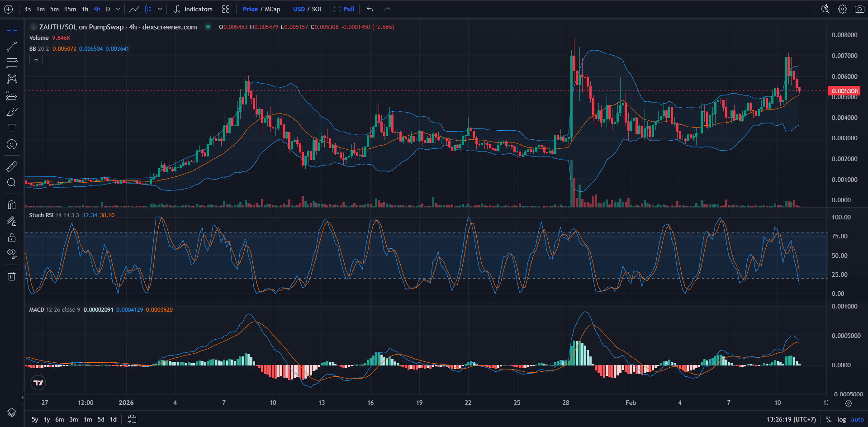This screenshot has height=427, width=868.
Task: Open chart settings via the gear icon
Action: click(842, 9)
